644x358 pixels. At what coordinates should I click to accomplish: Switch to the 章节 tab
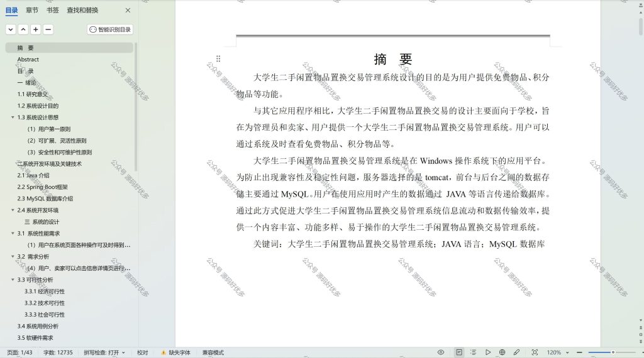pos(32,10)
